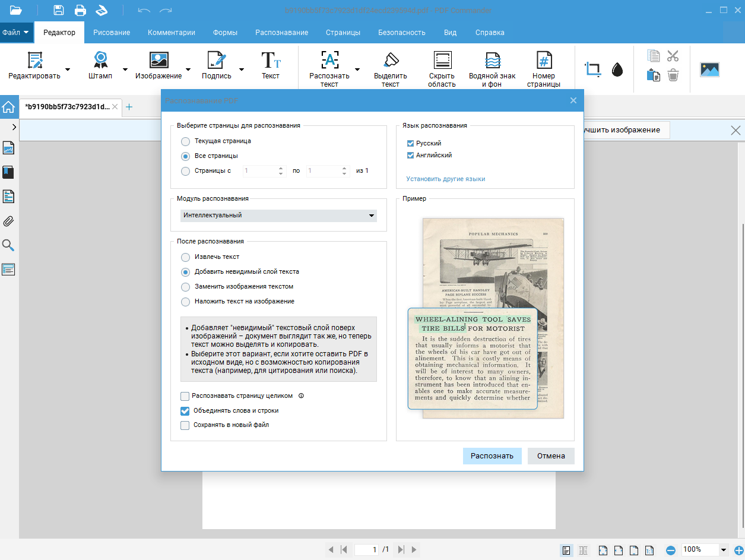Click the actual size 1:1 view icon
Image resolution: width=745 pixels, height=560 pixels.
click(649, 550)
